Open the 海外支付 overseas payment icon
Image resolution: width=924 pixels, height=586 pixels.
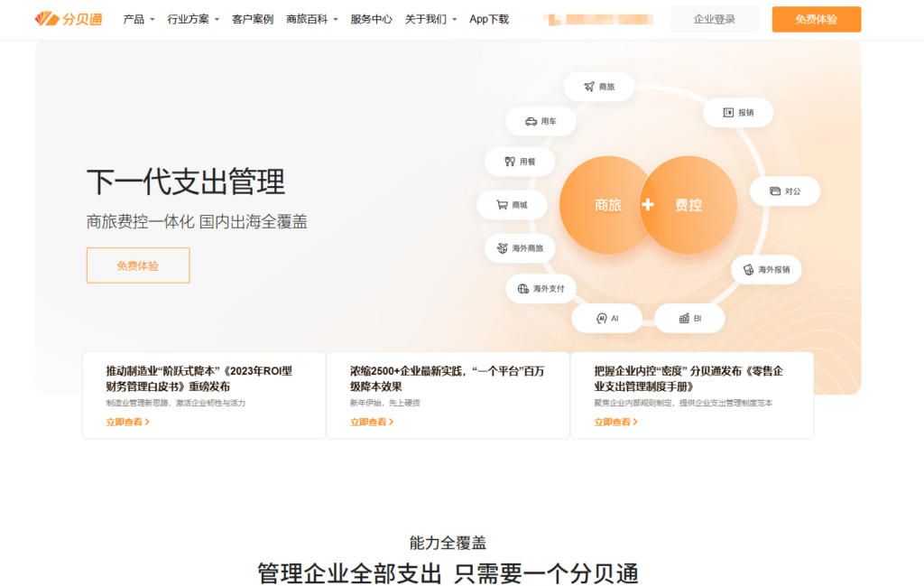pyautogui.click(x=541, y=289)
